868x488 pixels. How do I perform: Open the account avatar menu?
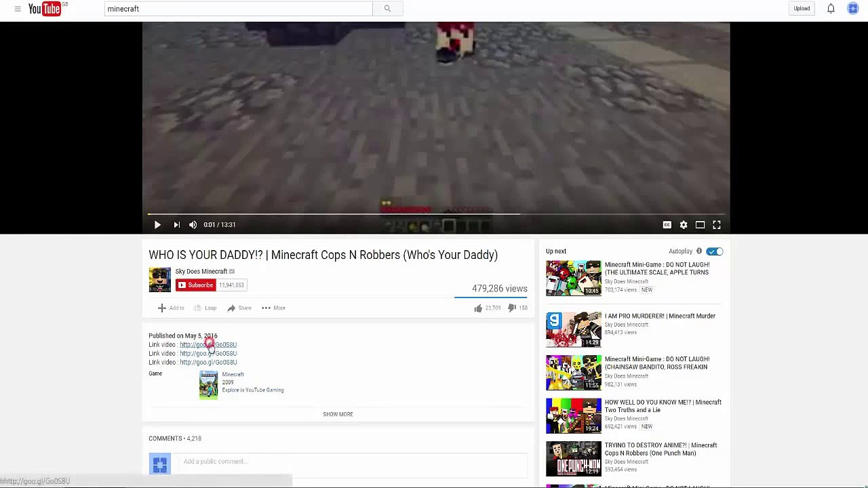coord(853,9)
